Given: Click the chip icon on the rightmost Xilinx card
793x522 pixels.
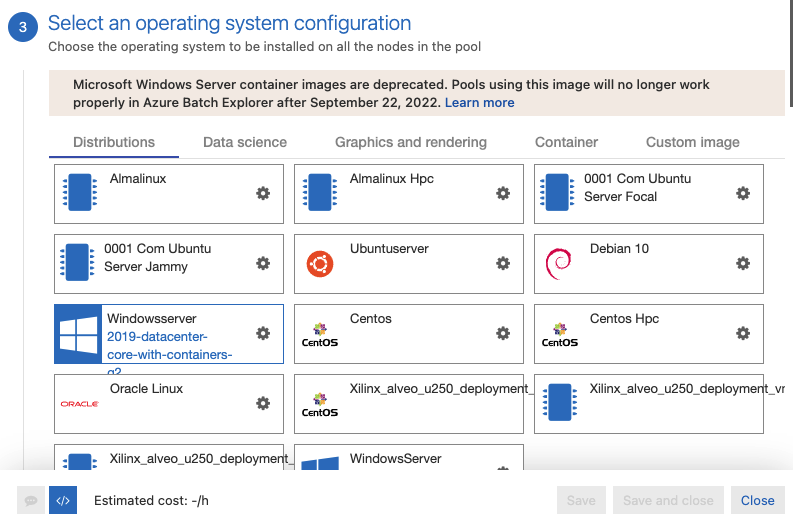Looking at the screenshot, I should [x=559, y=402].
